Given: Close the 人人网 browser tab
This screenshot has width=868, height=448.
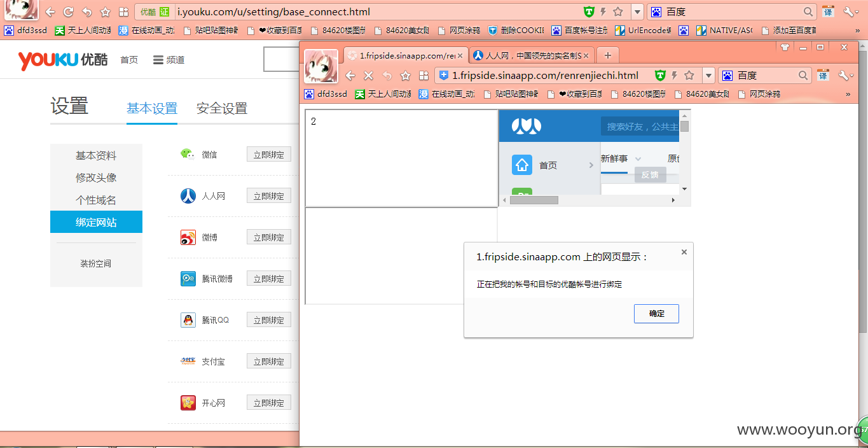Looking at the screenshot, I should [x=588, y=55].
